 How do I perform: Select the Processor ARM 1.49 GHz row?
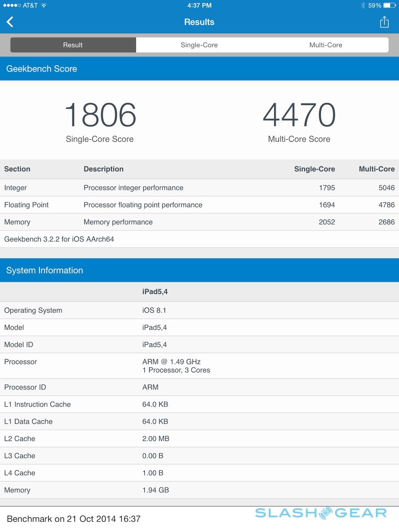click(199, 366)
